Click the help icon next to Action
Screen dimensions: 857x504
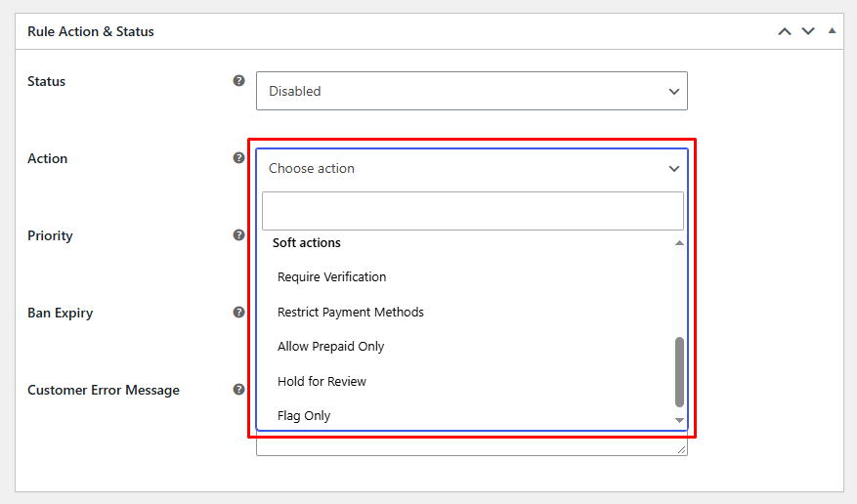[x=238, y=158]
